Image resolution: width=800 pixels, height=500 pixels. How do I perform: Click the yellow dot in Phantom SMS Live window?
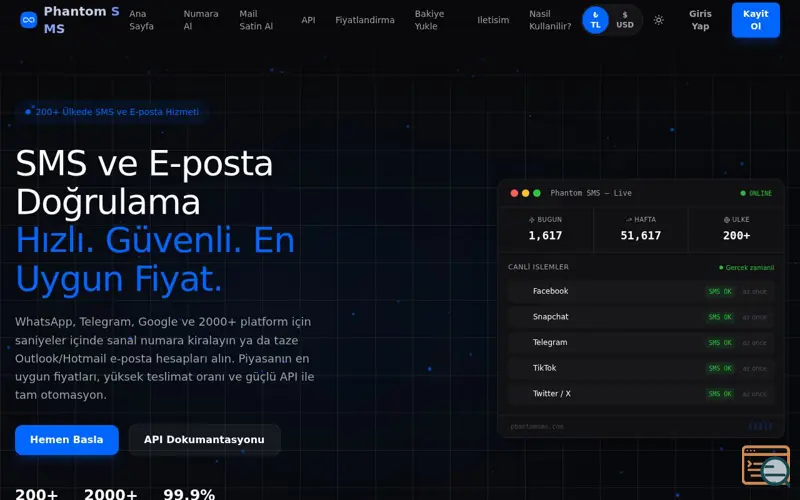[x=526, y=193]
